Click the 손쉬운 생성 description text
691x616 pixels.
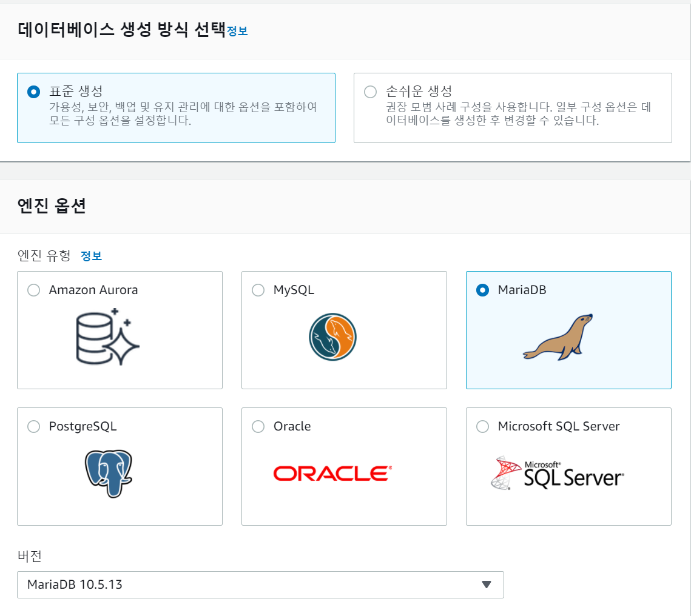518,113
